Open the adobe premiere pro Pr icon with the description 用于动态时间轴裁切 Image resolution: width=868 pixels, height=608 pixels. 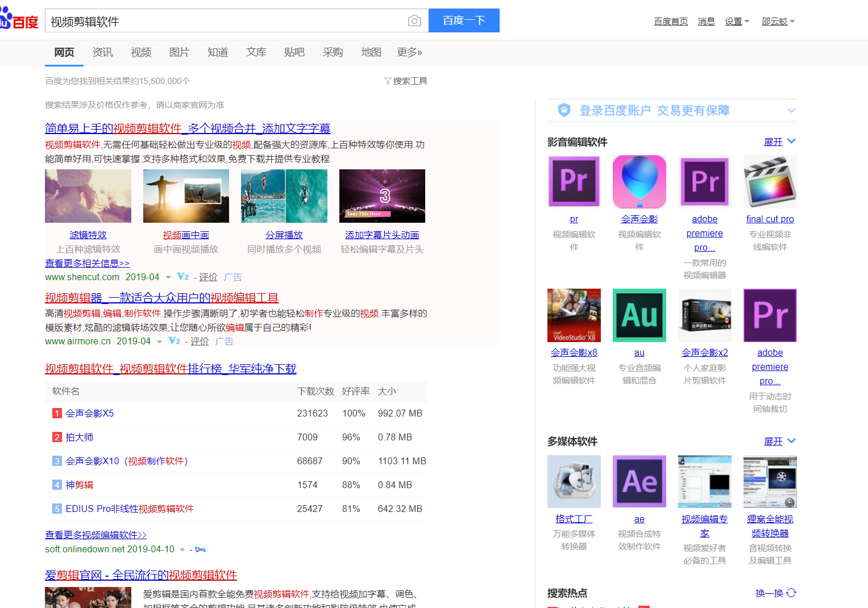(x=770, y=315)
